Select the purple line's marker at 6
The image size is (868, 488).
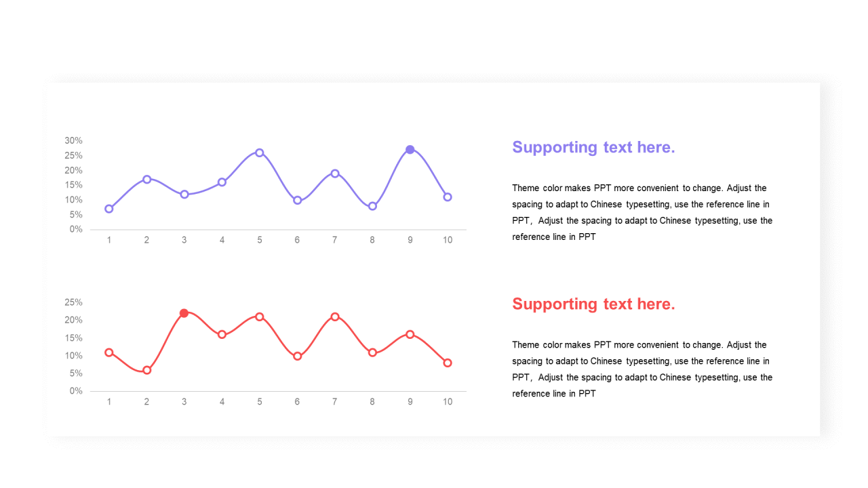click(x=297, y=200)
